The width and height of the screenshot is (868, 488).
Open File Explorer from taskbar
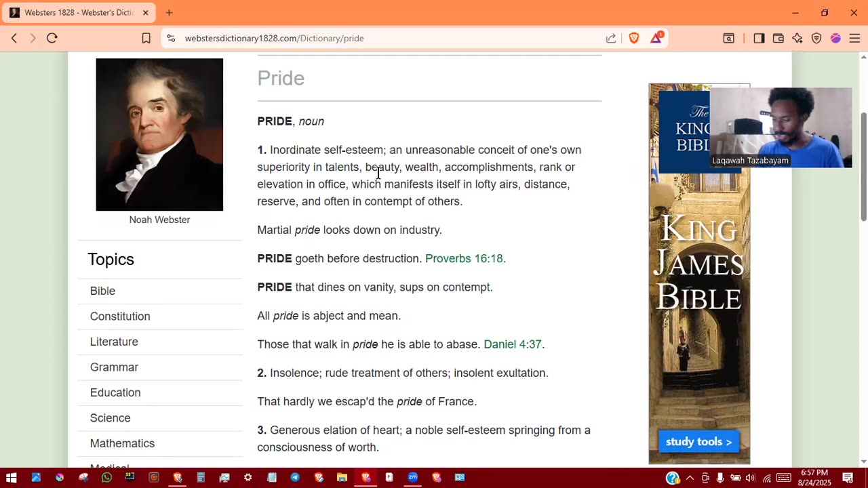pos(342,478)
